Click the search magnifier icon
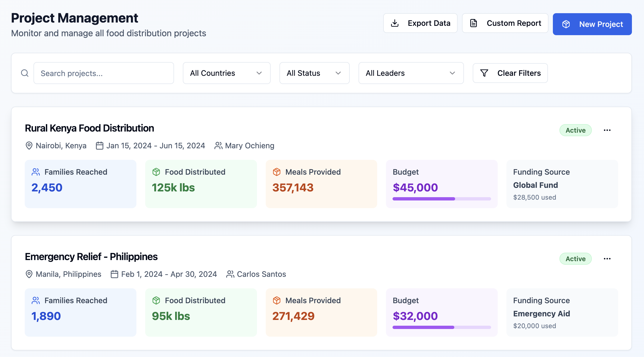The height and width of the screenshot is (357, 644). coord(25,73)
